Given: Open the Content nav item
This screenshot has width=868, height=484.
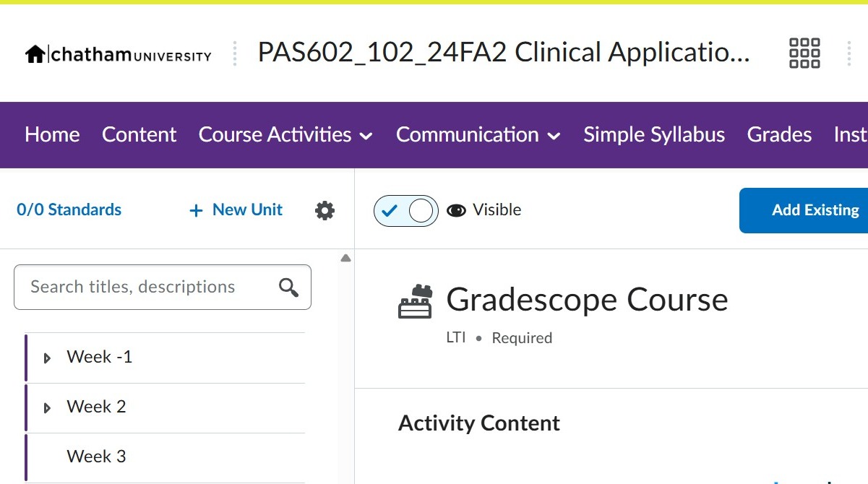Looking at the screenshot, I should [x=139, y=135].
